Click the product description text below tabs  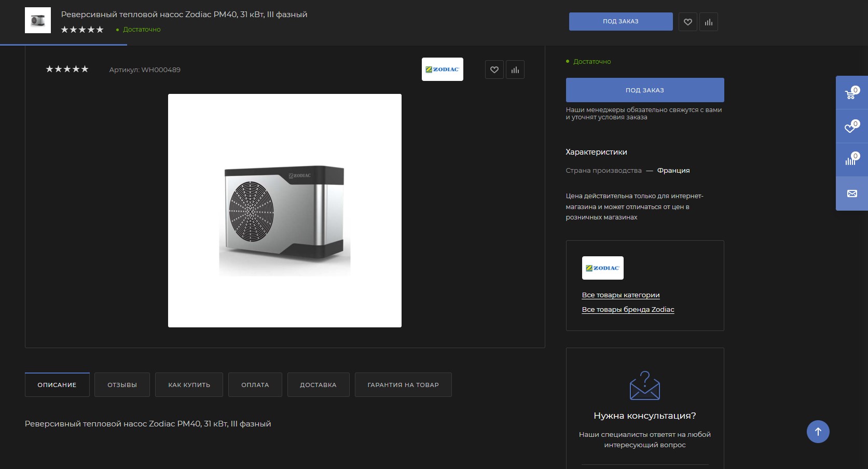148,424
